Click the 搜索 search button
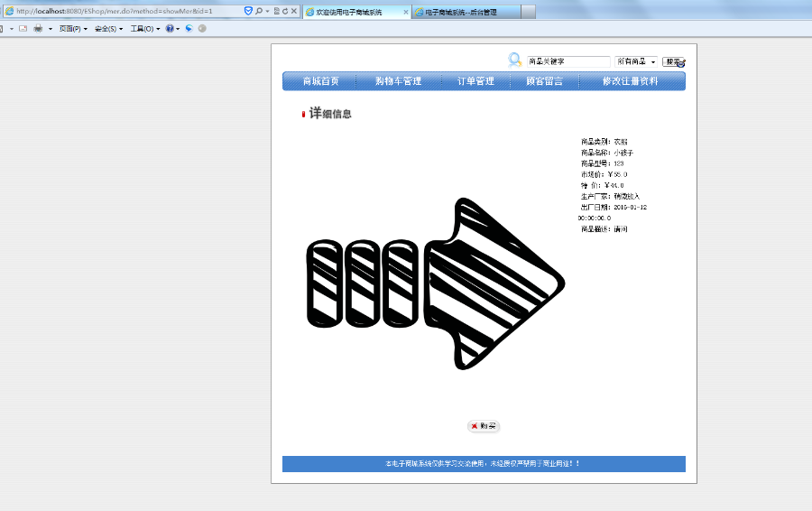812x511 pixels. [674, 62]
